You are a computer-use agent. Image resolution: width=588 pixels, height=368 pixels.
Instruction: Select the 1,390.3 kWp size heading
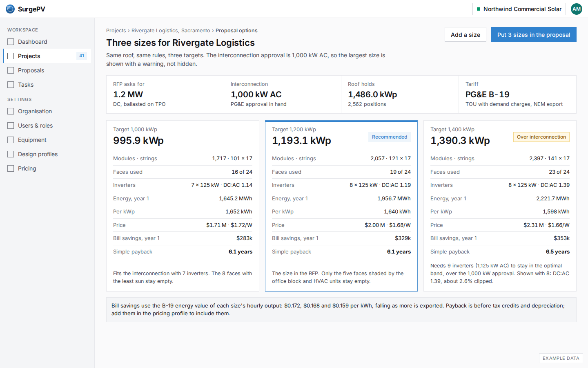460,141
